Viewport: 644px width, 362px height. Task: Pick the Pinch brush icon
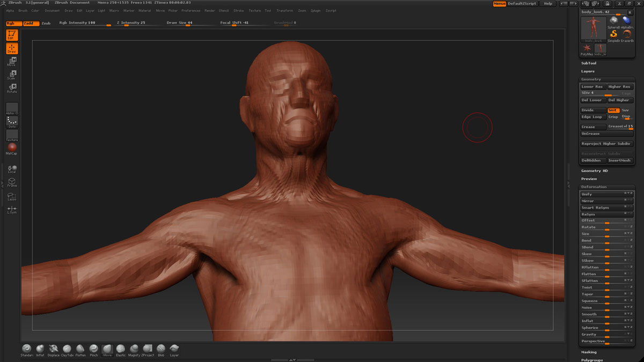click(x=94, y=349)
